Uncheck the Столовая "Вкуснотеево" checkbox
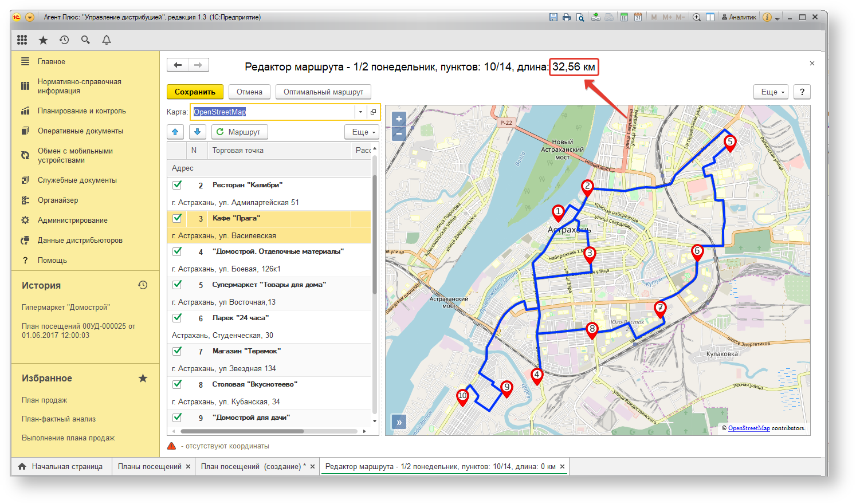This screenshot has height=504, width=856. coord(177,384)
